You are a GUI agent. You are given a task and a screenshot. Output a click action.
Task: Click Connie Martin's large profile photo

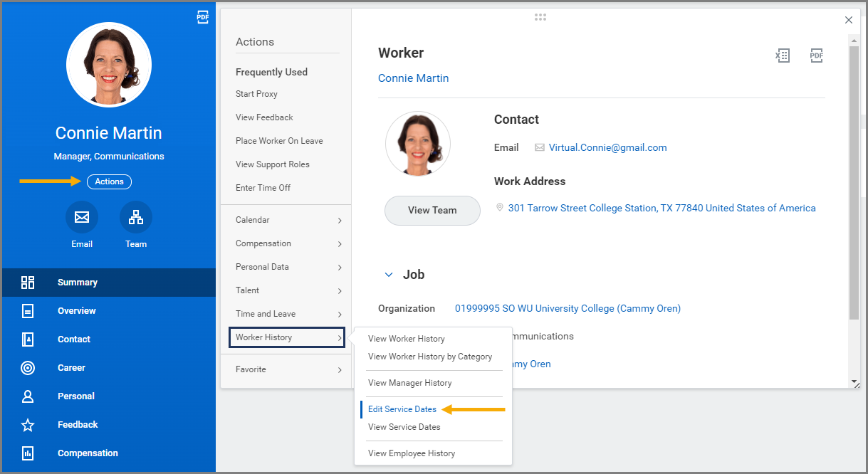109,65
